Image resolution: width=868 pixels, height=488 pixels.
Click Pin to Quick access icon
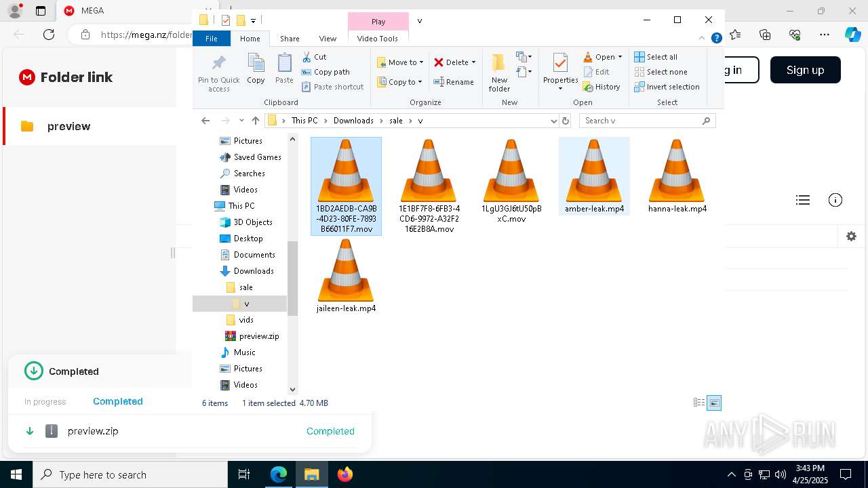[218, 73]
